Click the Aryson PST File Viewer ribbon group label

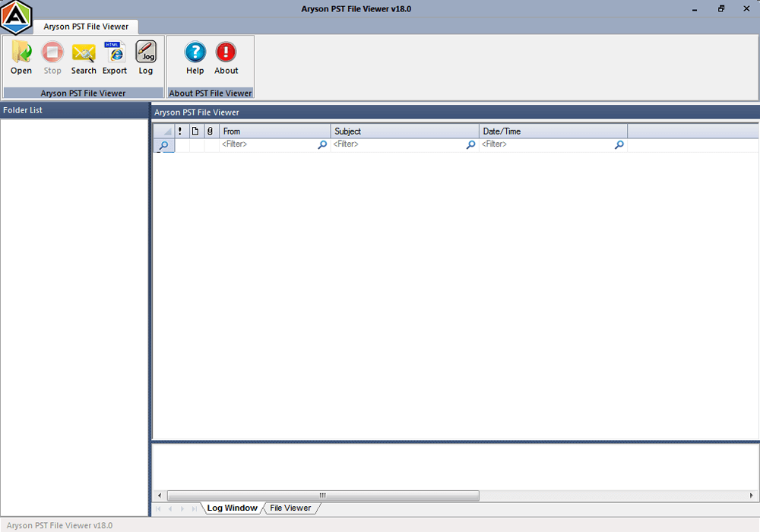(84, 93)
